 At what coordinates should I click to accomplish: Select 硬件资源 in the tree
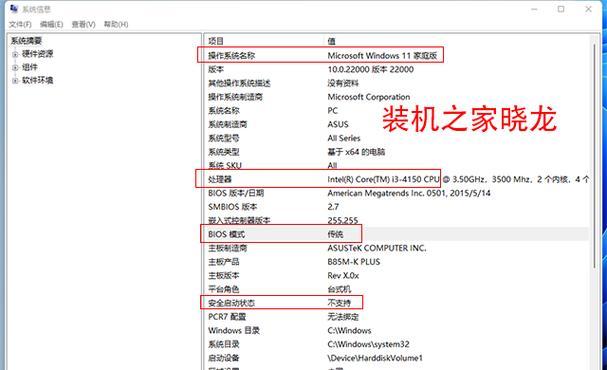[38, 54]
